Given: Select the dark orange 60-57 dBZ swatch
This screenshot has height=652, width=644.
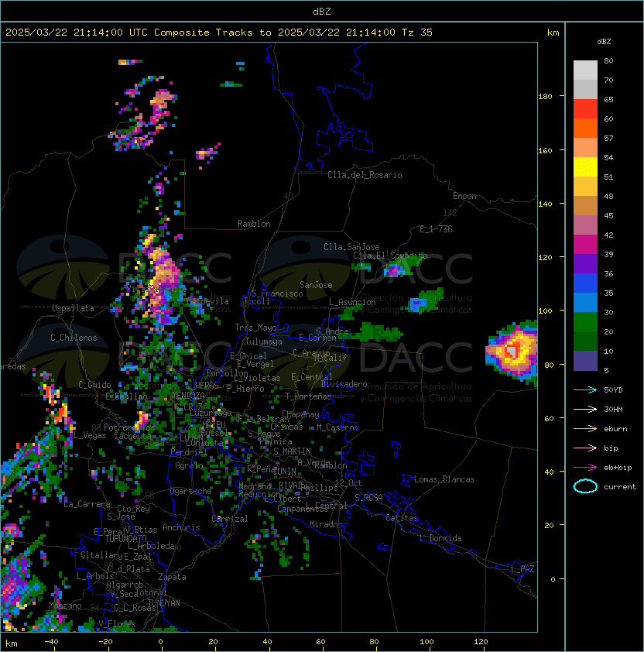Looking at the screenshot, I should 585,128.
